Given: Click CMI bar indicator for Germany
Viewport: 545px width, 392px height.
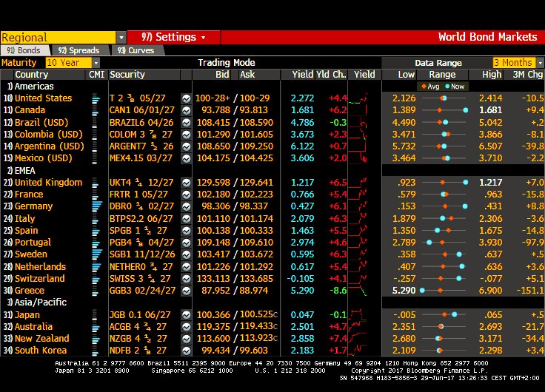Looking at the screenshot, I should [x=97, y=206].
